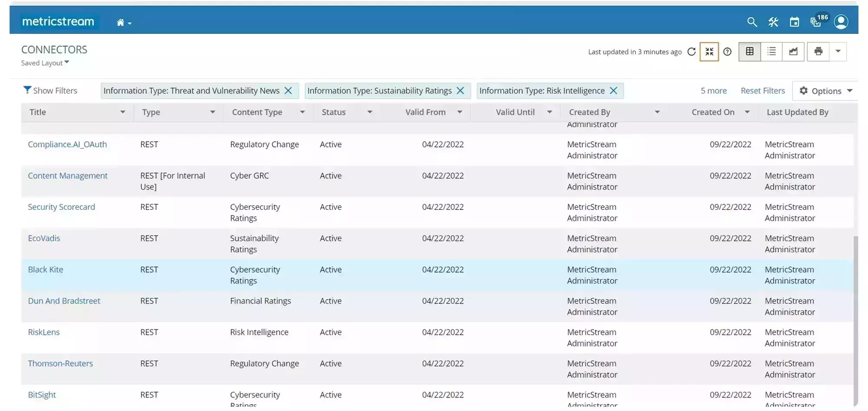This screenshot has height=411, width=868.
Task: Switch to chart view
Action: [793, 52]
